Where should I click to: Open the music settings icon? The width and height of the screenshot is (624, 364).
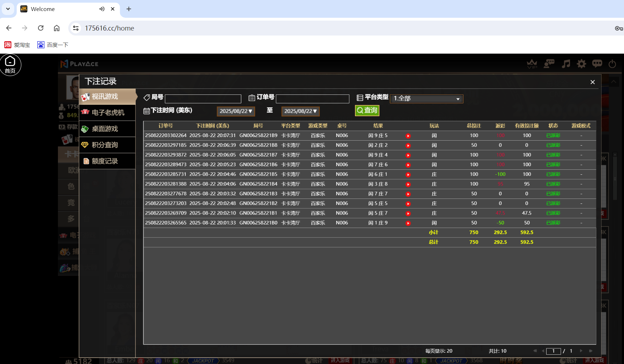tap(566, 64)
